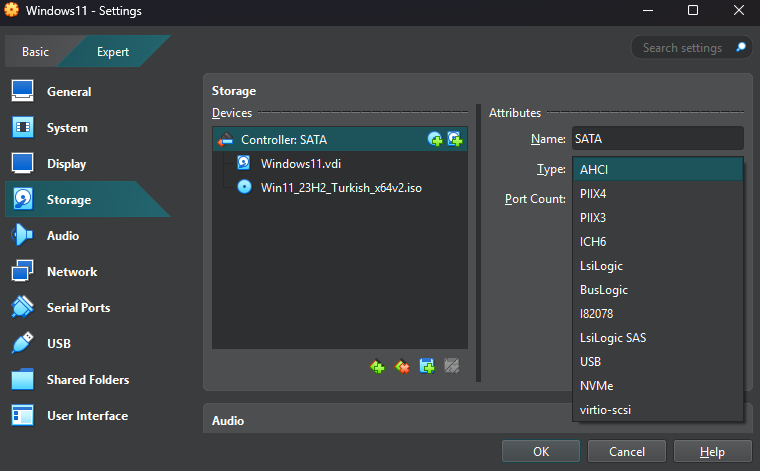Click the search magnifier icon
Screen dimensions: 760x471
coord(741,47)
